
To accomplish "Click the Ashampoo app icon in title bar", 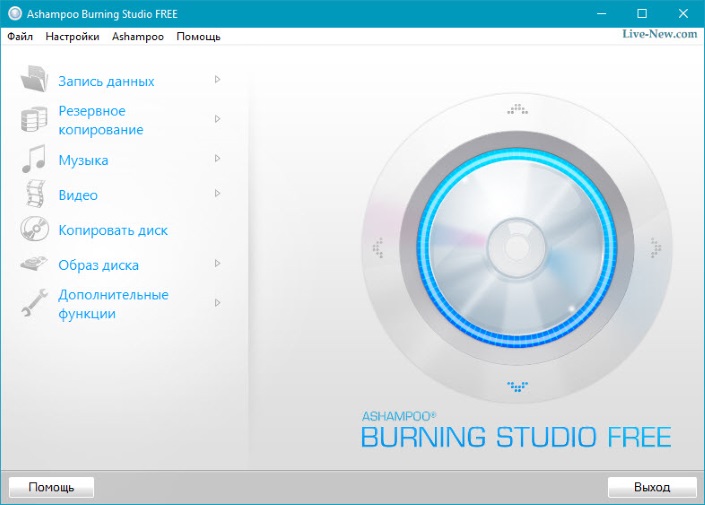I will (x=14, y=14).
